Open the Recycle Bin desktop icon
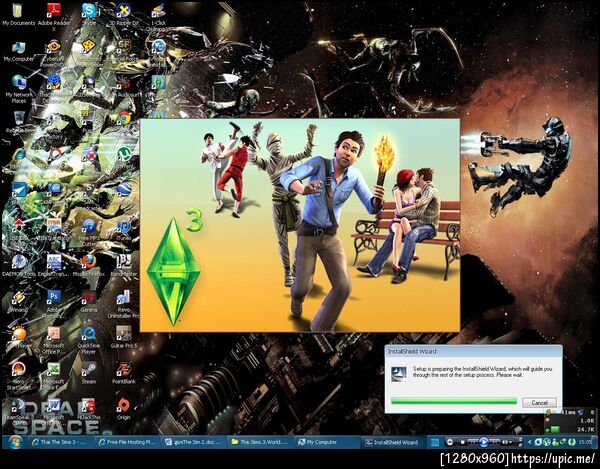 pos(18,122)
